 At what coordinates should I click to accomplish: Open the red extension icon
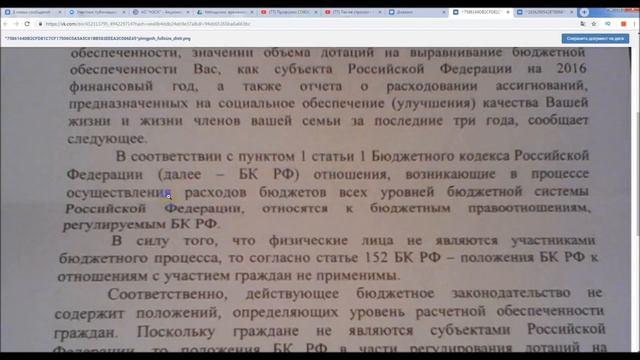point(623,24)
